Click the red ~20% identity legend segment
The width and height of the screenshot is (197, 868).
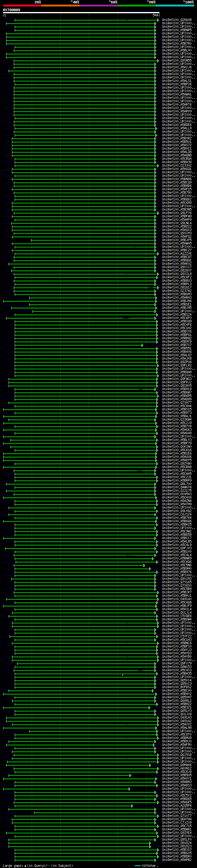[x=22, y=6]
